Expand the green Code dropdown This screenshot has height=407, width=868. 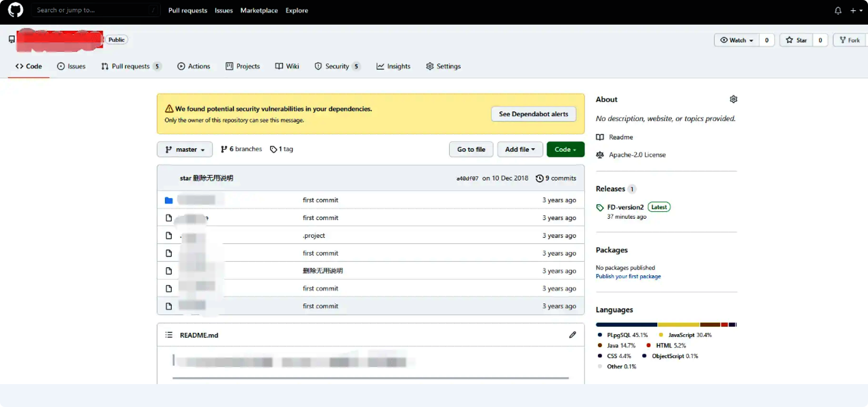click(x=565, y=149)
